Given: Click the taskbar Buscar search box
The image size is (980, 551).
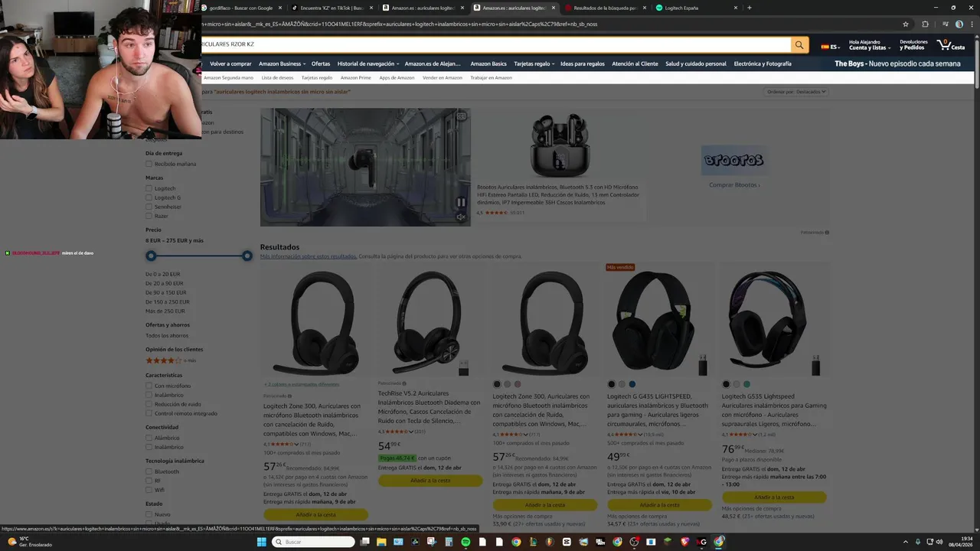Looking at the screenshot, I should pyautogui.click(x=313, y=542).
